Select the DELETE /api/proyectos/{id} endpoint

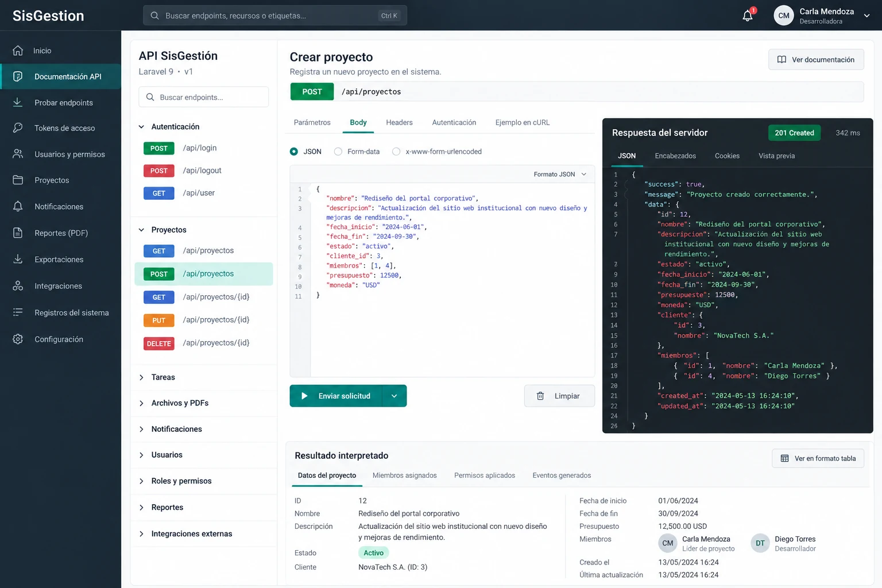[204, 343]
